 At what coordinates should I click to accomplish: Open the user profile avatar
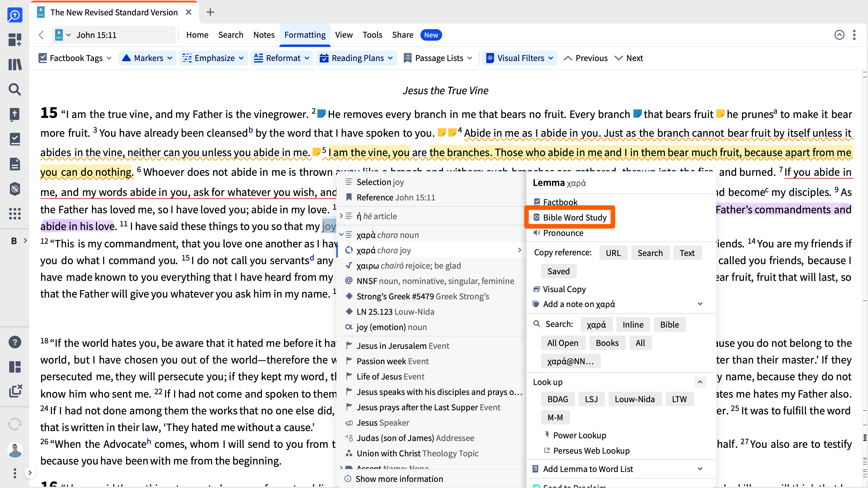pos(15,450)
